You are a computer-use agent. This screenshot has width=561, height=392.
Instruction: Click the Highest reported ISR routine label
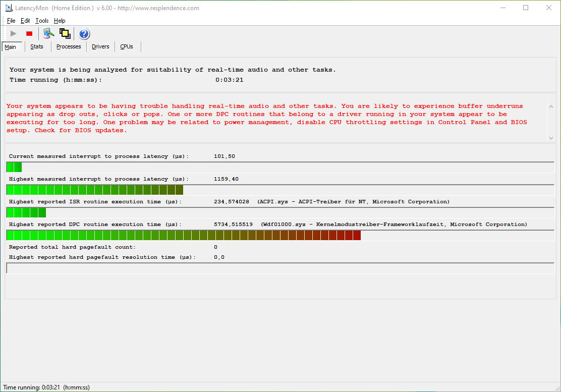coord(95,202)
